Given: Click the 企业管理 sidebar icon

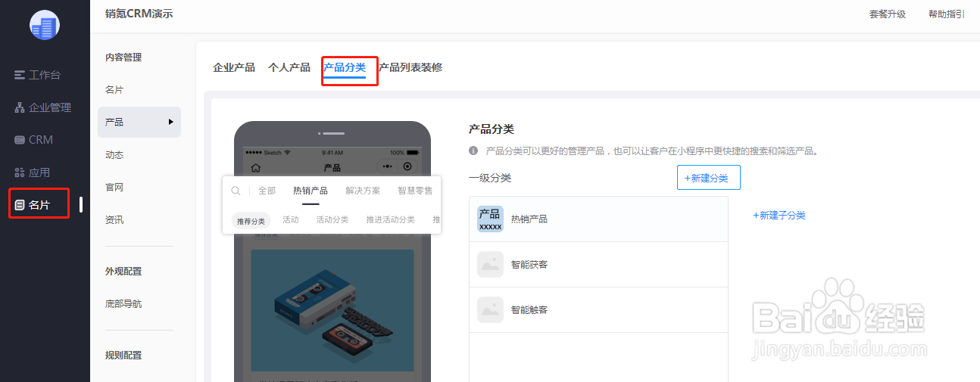Looking at the screenshot, I should coord(20,107).
